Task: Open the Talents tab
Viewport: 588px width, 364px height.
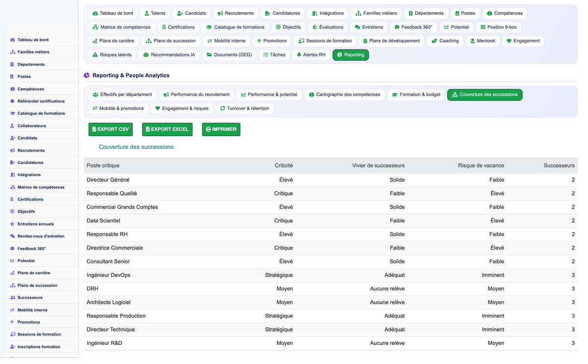Action: point(155,13)
